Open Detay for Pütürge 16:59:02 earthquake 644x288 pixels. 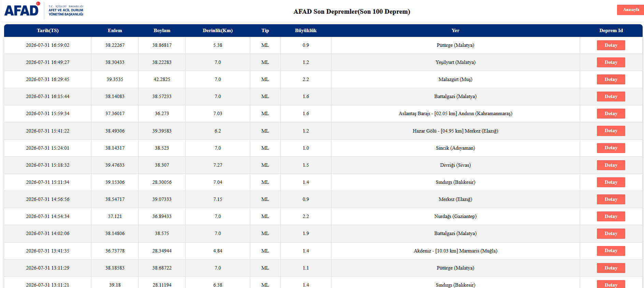click(611, 45)
